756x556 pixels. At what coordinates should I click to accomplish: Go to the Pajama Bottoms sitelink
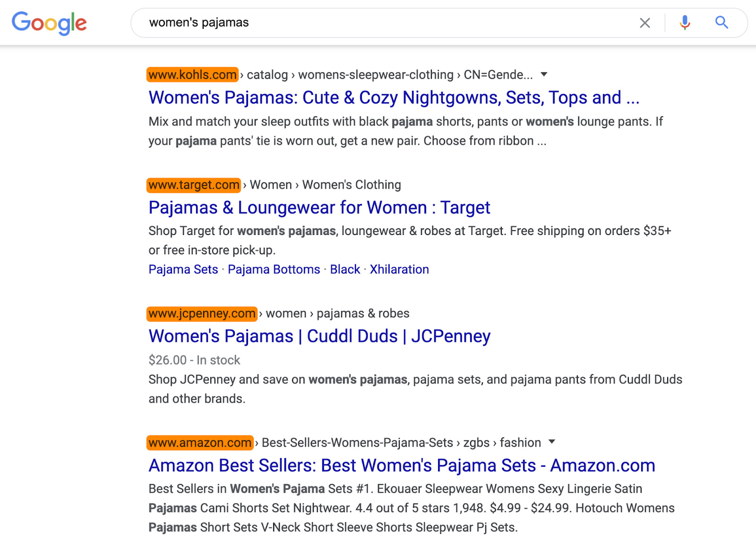tap(274, 269)
